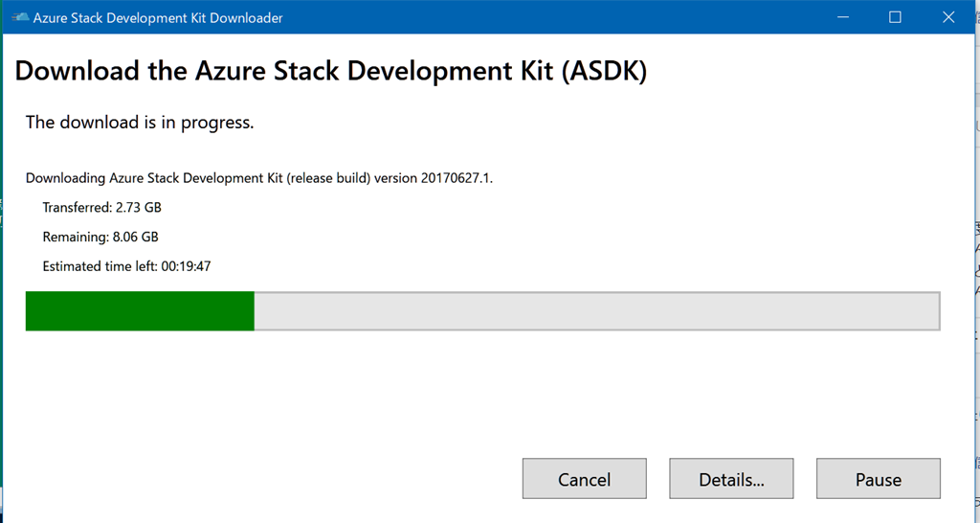Click the 'Estimated time left' readout
The image size is (980, 523).
click(126, 266)
